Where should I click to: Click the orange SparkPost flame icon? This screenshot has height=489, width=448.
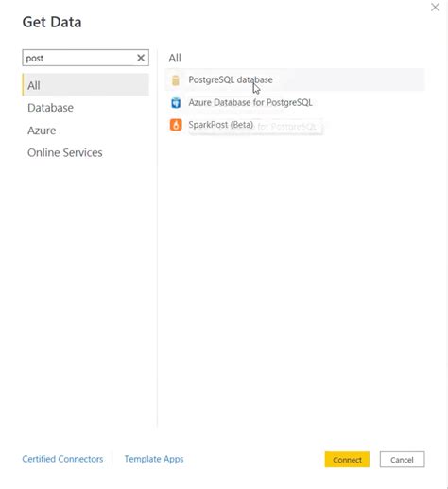tap(176, 125)
